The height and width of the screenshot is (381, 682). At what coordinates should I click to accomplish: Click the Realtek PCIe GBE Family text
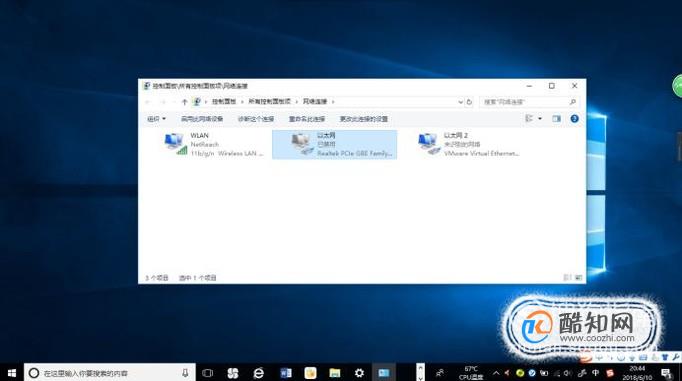[x=354, y=154]
